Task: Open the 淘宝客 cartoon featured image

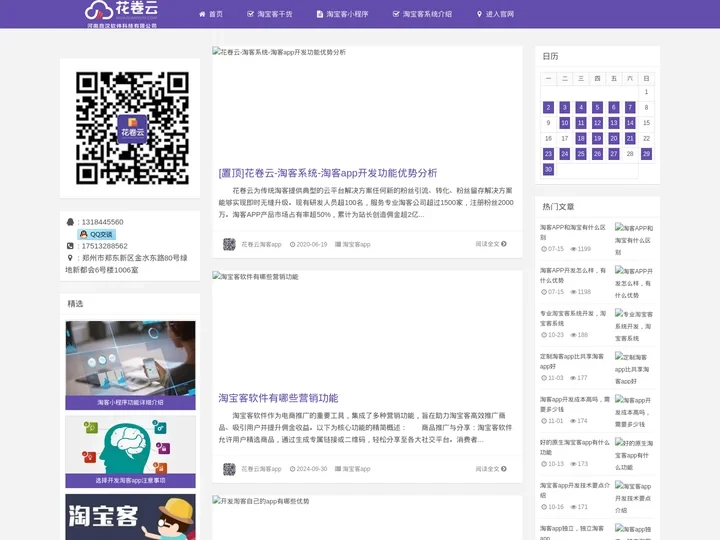Action: pos(130,517)
